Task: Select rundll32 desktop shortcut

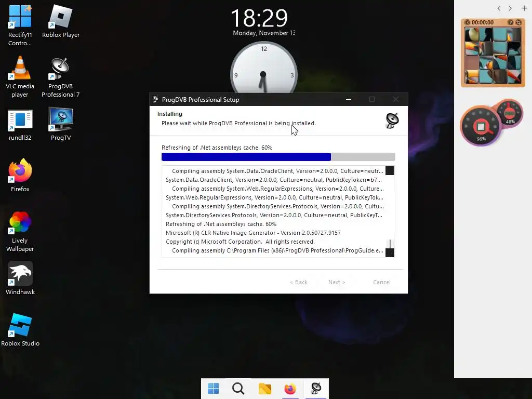Action: (20, 125)
